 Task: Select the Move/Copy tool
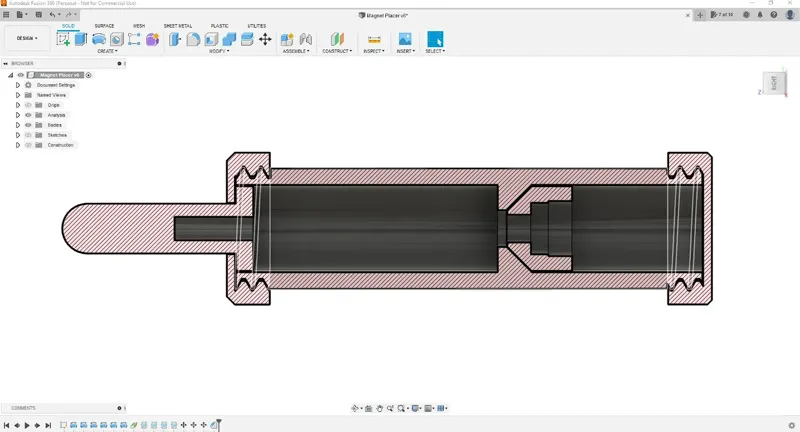click(265, 39)
